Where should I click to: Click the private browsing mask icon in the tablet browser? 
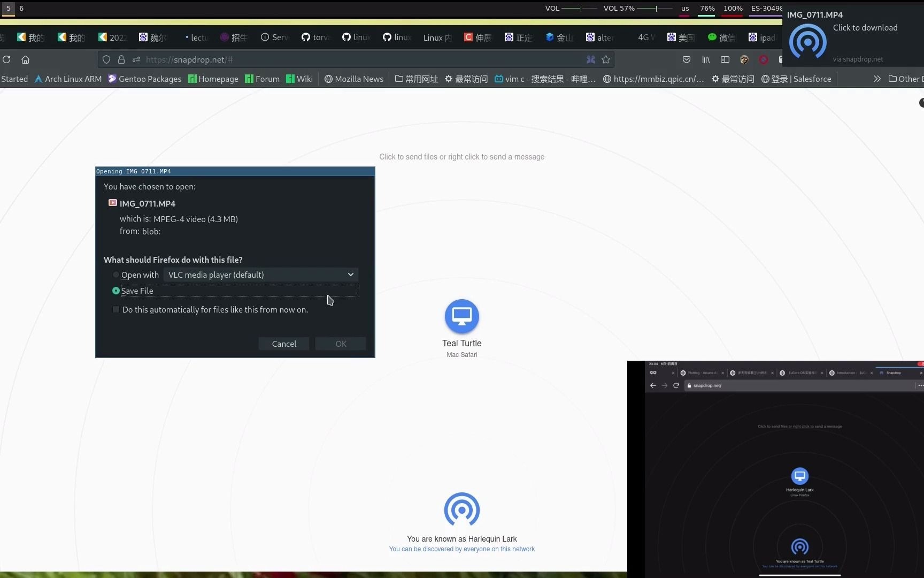(653, 372)
